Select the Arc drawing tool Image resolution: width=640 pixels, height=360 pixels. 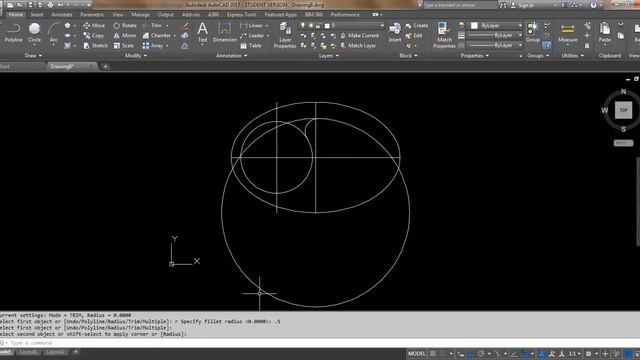[53, 33]
